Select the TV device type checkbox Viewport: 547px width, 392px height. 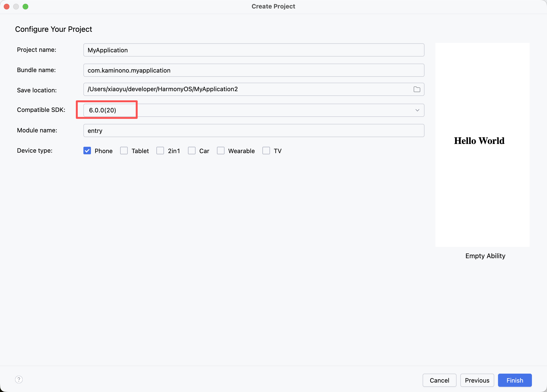(x=266, y=151)
